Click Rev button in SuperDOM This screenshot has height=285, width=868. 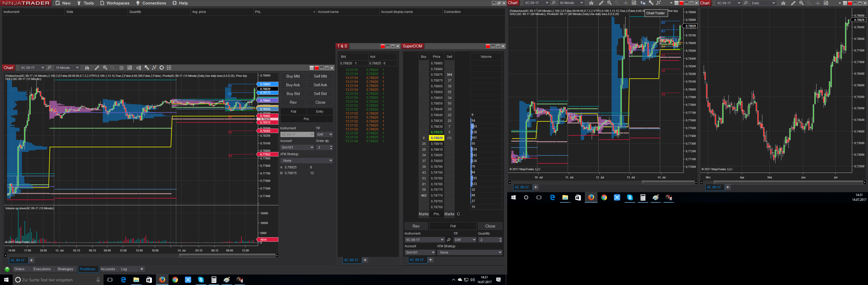coord(416,226)
